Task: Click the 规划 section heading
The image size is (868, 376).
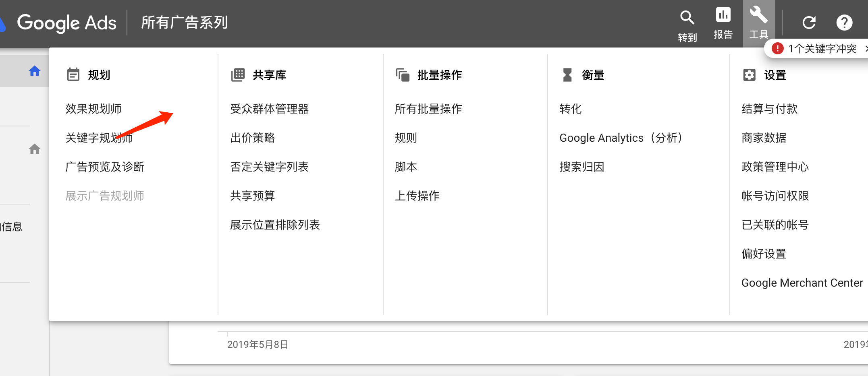Action: tap(99, 75)
